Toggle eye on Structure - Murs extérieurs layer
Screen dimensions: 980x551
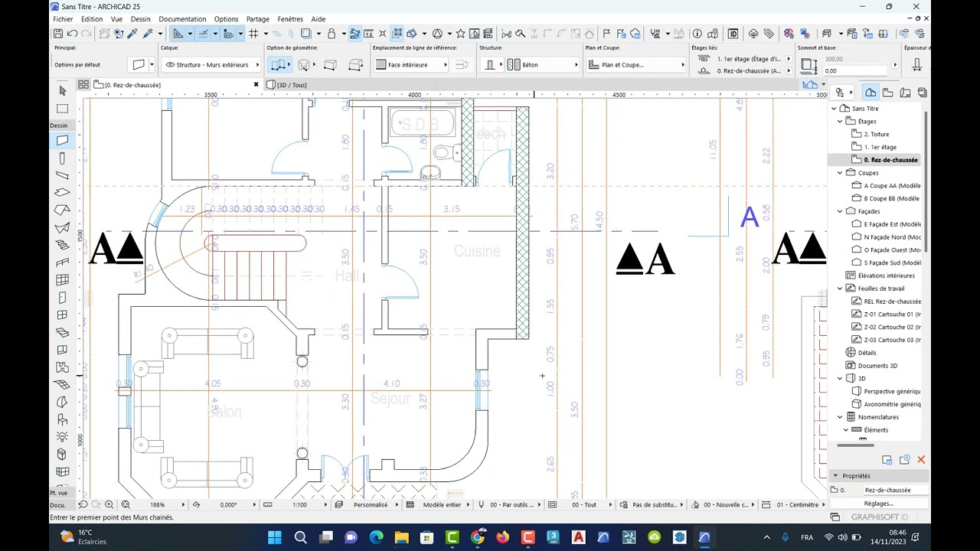pos(170,65)
